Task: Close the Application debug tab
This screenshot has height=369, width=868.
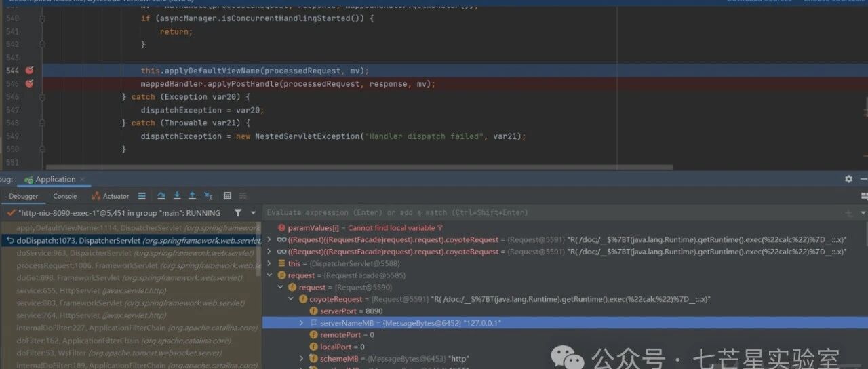Action: click(83, 180)
